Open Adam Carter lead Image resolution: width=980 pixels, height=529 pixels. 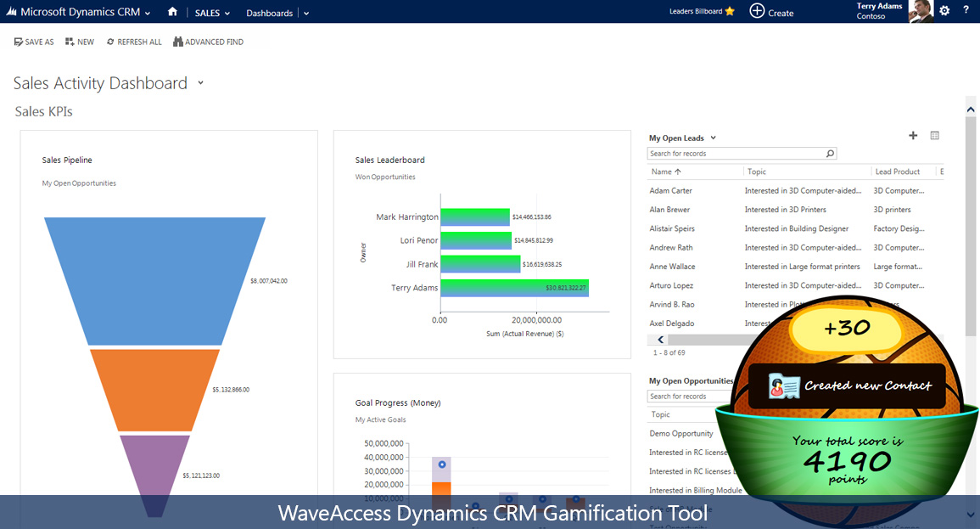pyautogui.click(x=670, y=191)
